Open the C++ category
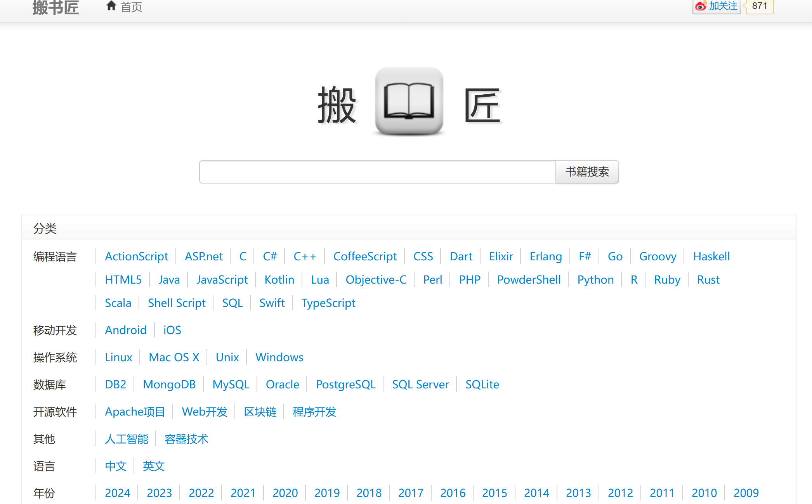Viewport: 812px width, 504px height. click(305, 256)
